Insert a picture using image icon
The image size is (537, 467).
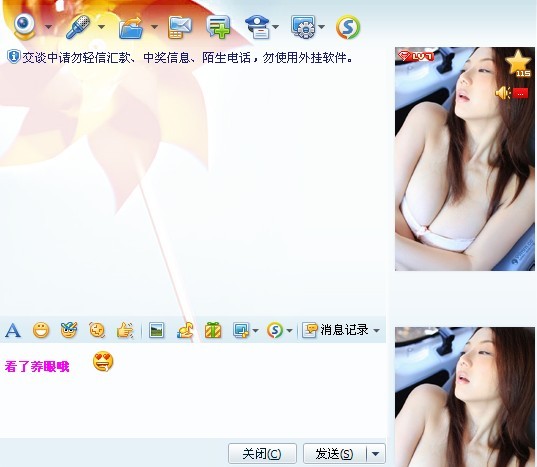click(x=157, y=330)
